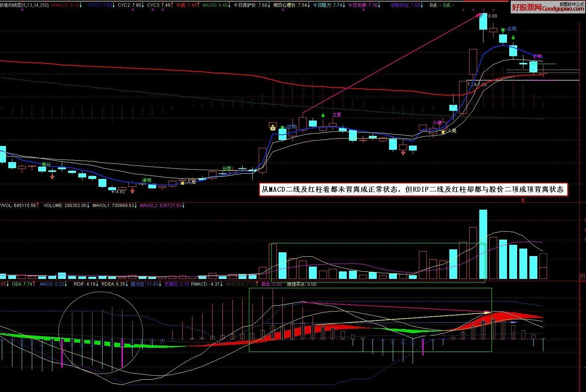Click the red up arrow near the 4.82 low
This screenshot has height=392, width=586.
pyautogui.click(x=133, y=191)
